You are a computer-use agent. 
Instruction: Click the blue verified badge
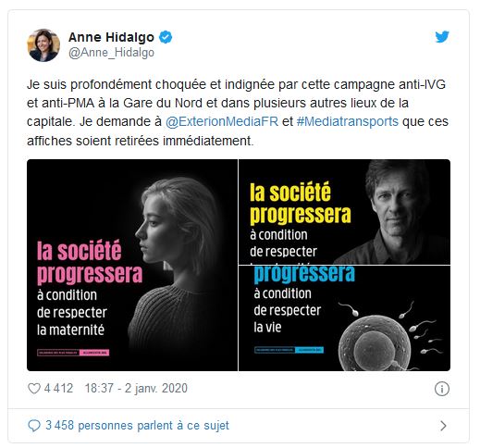(166, 37)
